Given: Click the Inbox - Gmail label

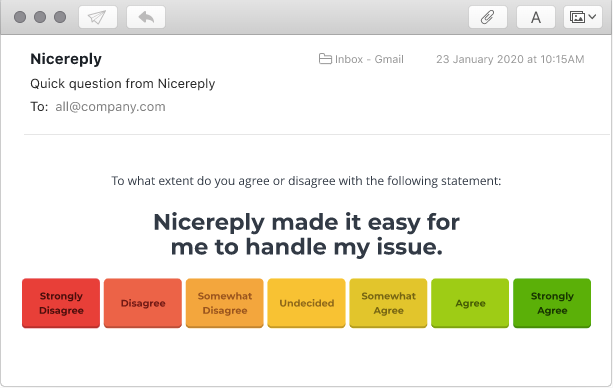Looking at the screenshot, I should 369,59.
